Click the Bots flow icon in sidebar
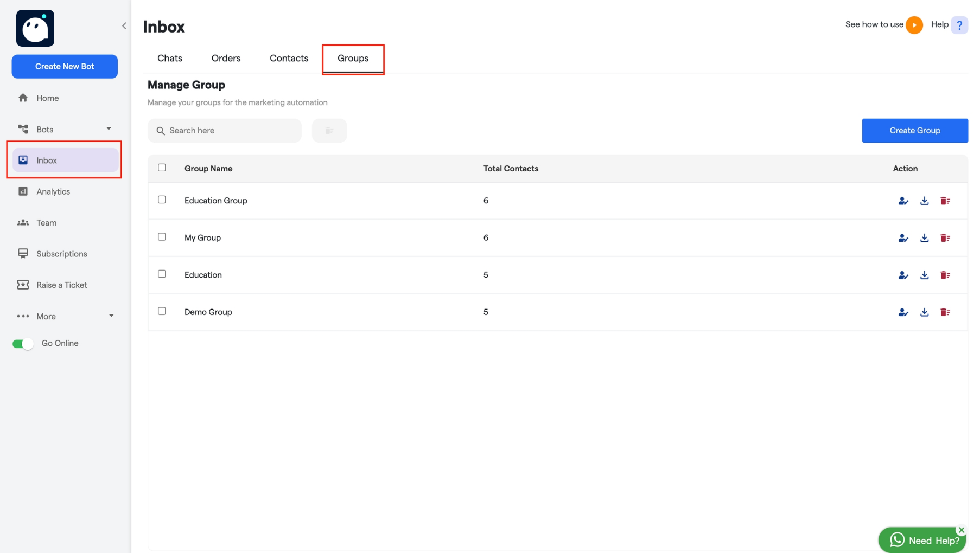 23,129
